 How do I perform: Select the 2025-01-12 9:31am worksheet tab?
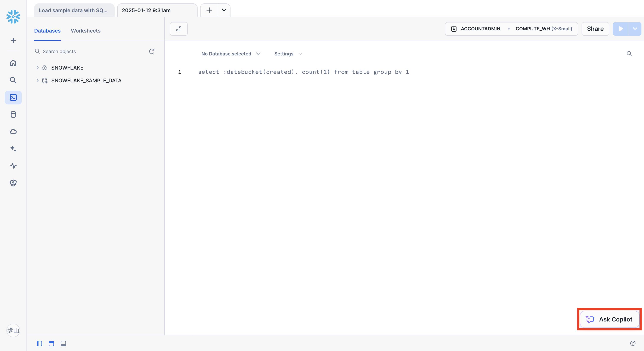[x=146, y=10]
